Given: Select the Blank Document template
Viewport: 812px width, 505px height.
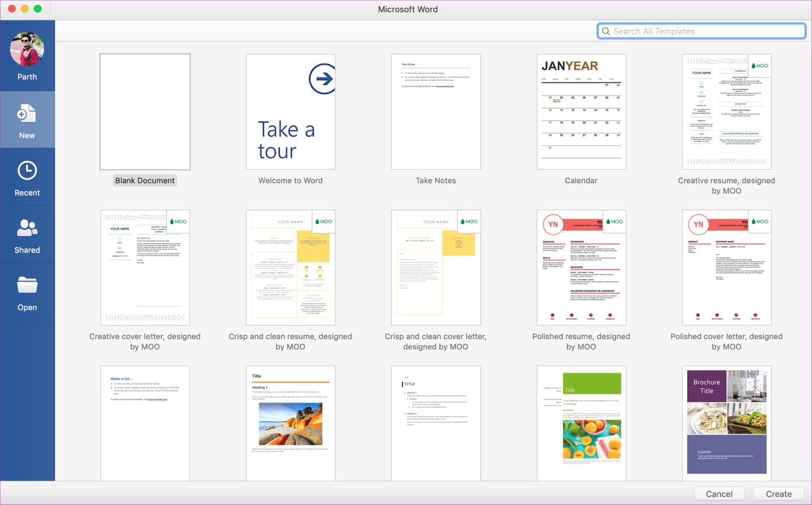Looking at the screenshot, I should 145,112.
